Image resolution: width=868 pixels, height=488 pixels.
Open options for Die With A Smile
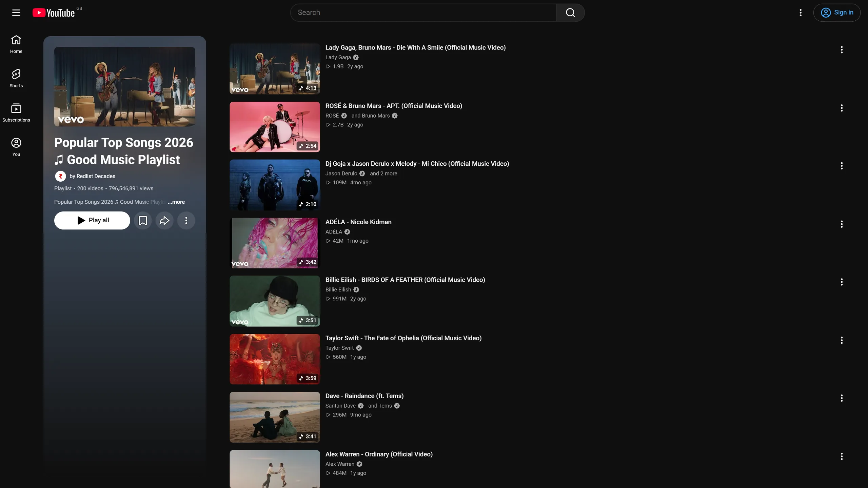click(842, 50)
